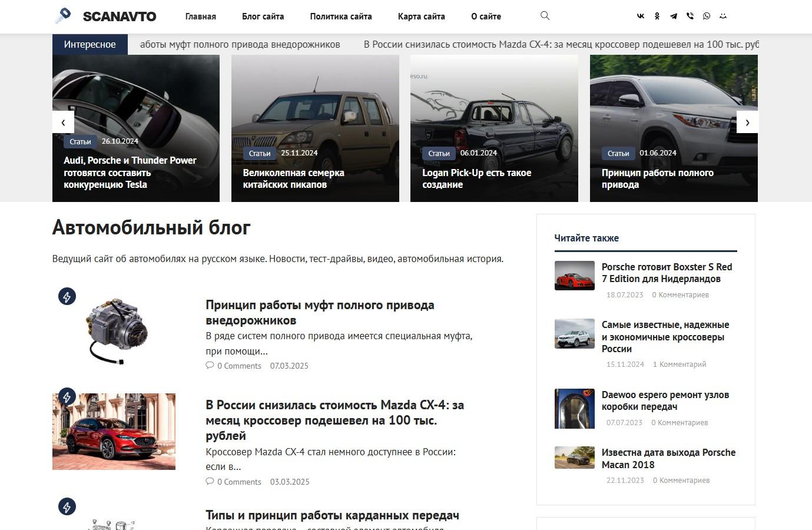Click "1 Комментарий" in the sidebar
This screenshot has width=812, height=530.
[680, 365]
